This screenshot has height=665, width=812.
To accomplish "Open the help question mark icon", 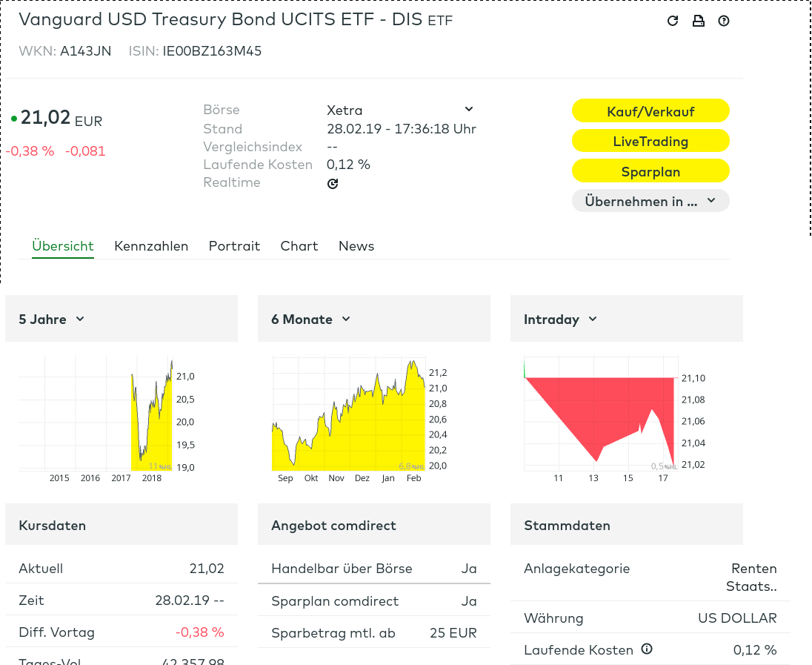I will pyautogui.click(x=723, y=21).
